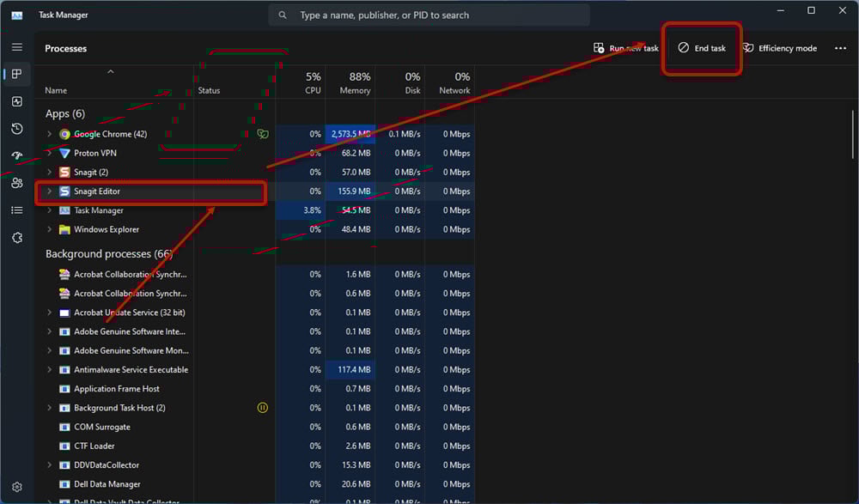Expand the DDVDataCollector process entry

click(49, 465)
